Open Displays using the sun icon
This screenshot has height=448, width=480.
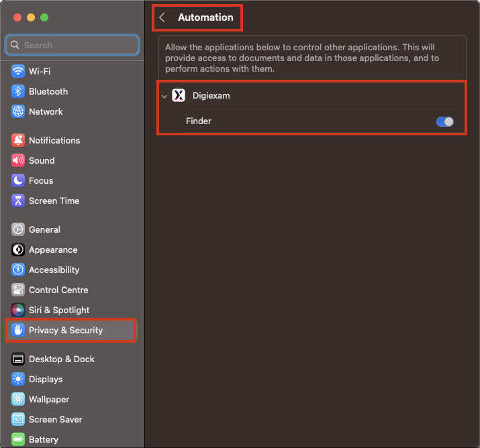click(x=18, y=379)
